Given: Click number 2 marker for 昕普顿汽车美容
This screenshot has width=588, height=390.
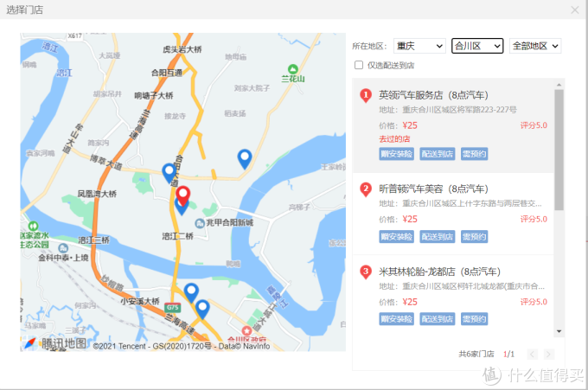Looking at the screenshot, I should click(366, 189).
